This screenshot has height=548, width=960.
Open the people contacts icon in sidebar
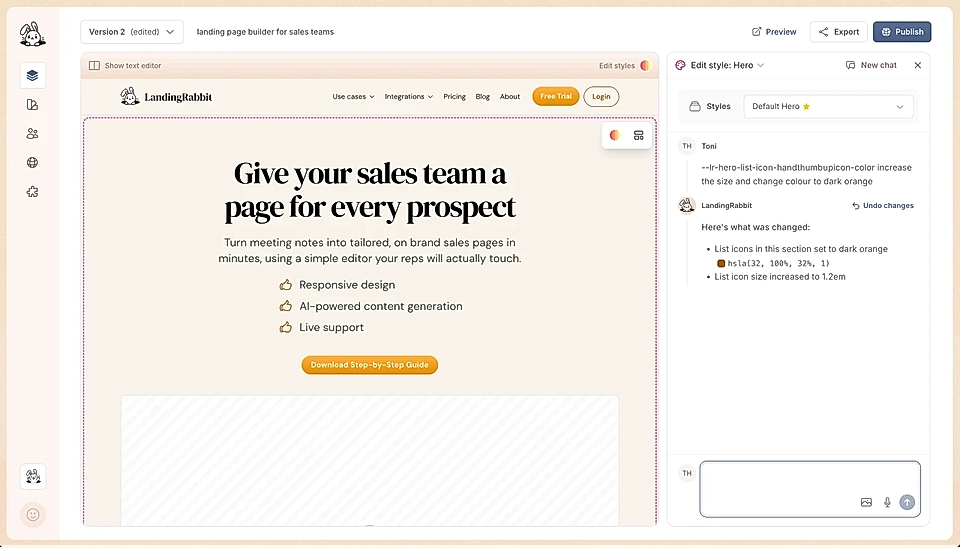pos(32,133)
